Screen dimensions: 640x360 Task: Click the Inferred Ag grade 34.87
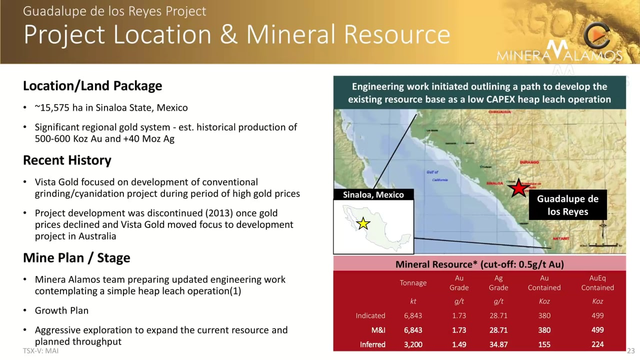498,344
